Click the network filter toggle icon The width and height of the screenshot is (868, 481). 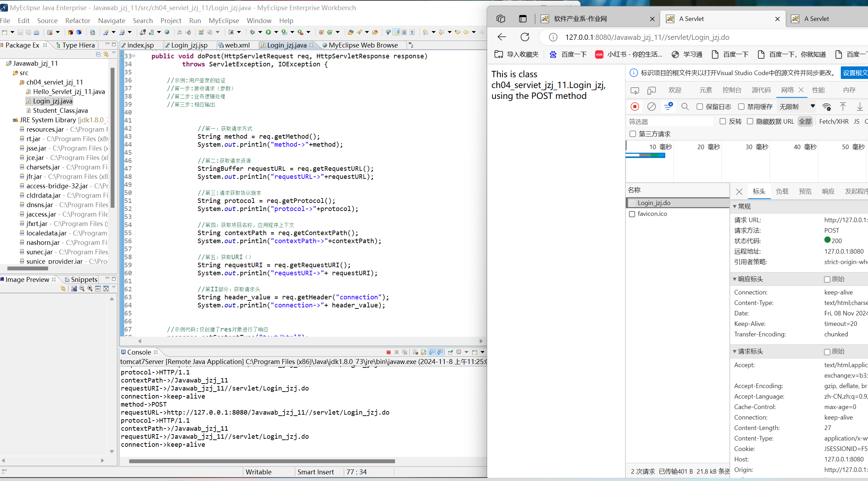[x=668, y=107]
